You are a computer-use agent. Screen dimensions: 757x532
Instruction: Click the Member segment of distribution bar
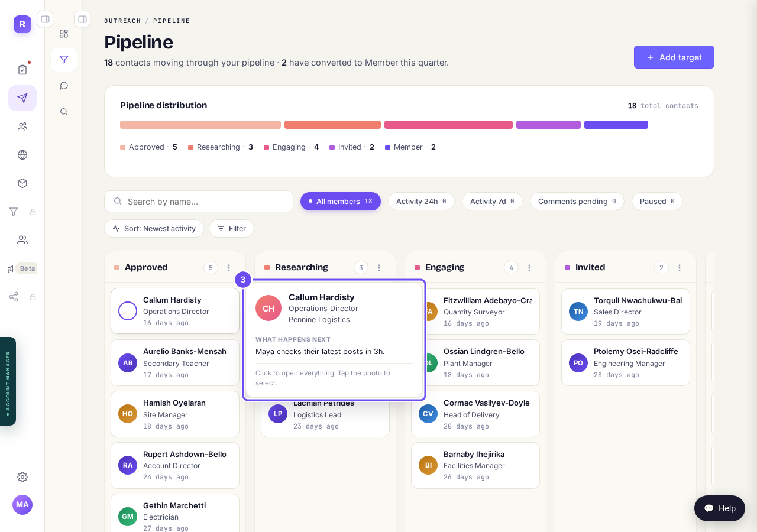(616, 125)
